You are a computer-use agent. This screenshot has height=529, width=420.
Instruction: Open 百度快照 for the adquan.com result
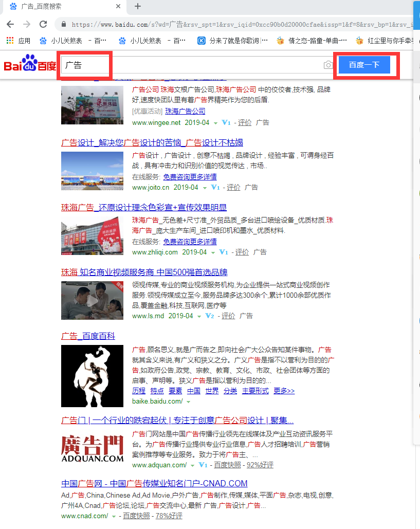click(227, 465)
